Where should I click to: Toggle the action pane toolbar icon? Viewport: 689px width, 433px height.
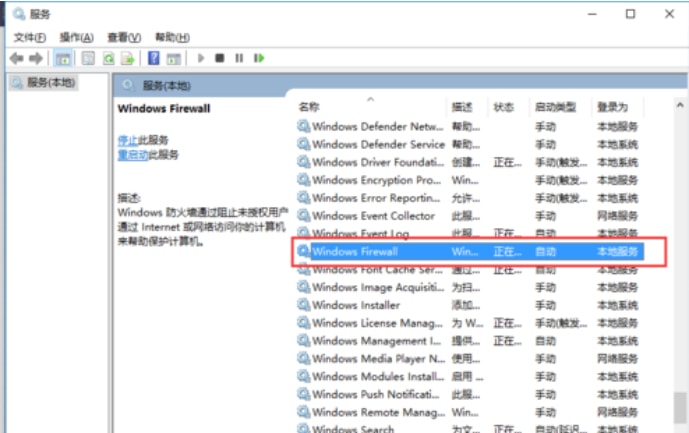(x=174, y=58)
